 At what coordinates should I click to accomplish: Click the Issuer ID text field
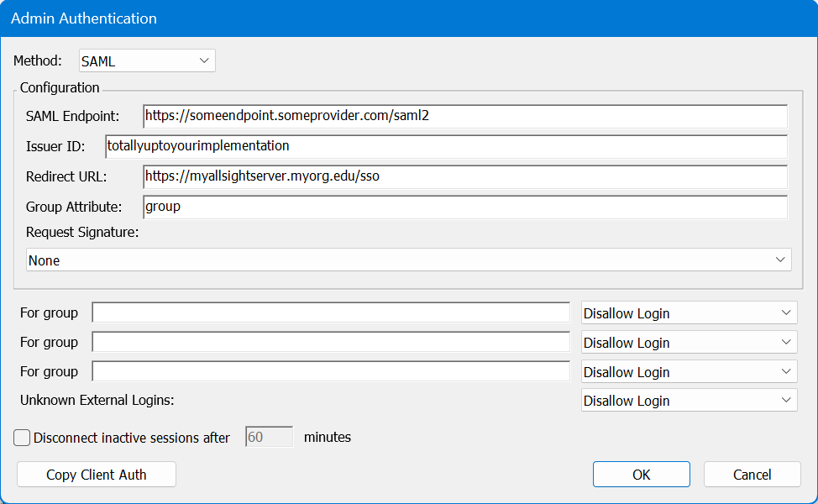pyautogui.click(x=445, y=146)
